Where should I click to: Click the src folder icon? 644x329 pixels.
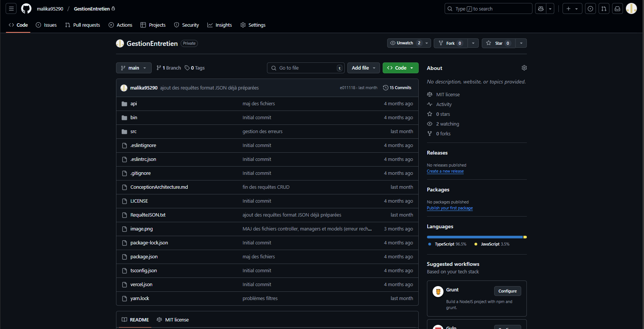tap(124, 132)
